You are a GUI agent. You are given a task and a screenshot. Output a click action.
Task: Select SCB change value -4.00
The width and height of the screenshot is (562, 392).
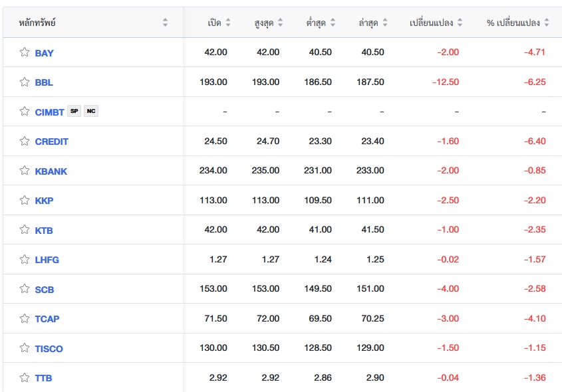[448, 288]
